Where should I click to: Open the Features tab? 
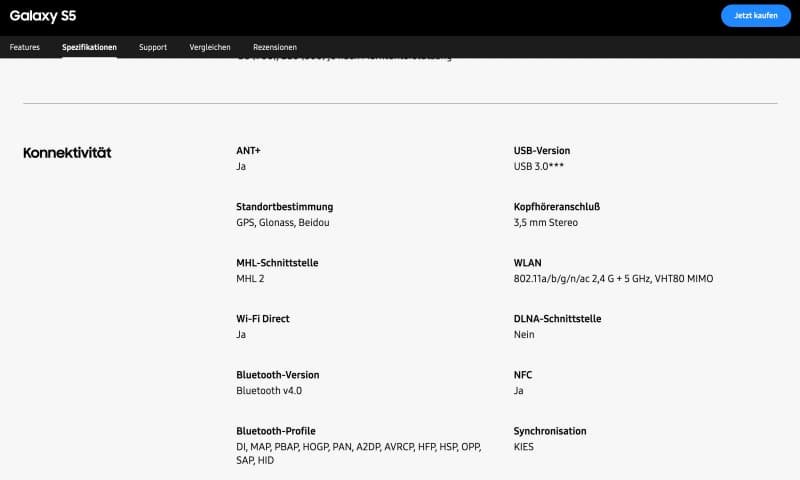24,47
